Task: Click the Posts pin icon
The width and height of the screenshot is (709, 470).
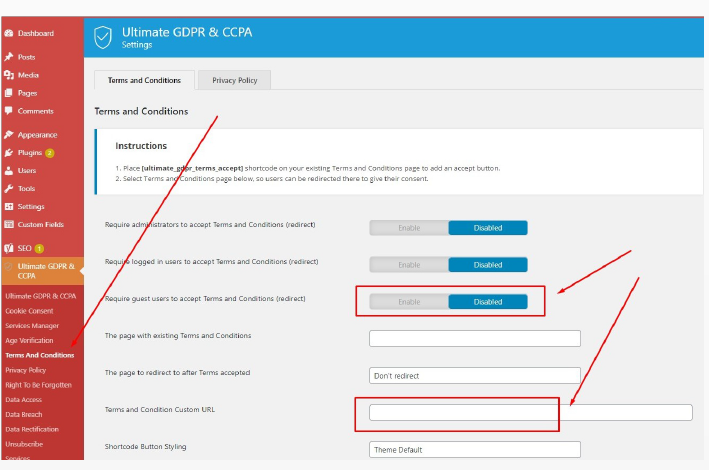Action: [9, 57]
